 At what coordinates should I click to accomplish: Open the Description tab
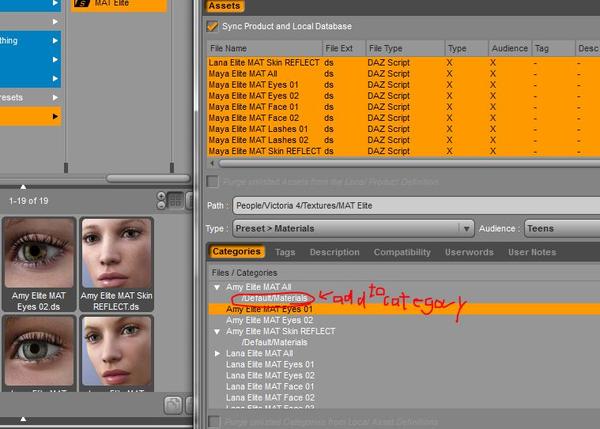point(334,252)
